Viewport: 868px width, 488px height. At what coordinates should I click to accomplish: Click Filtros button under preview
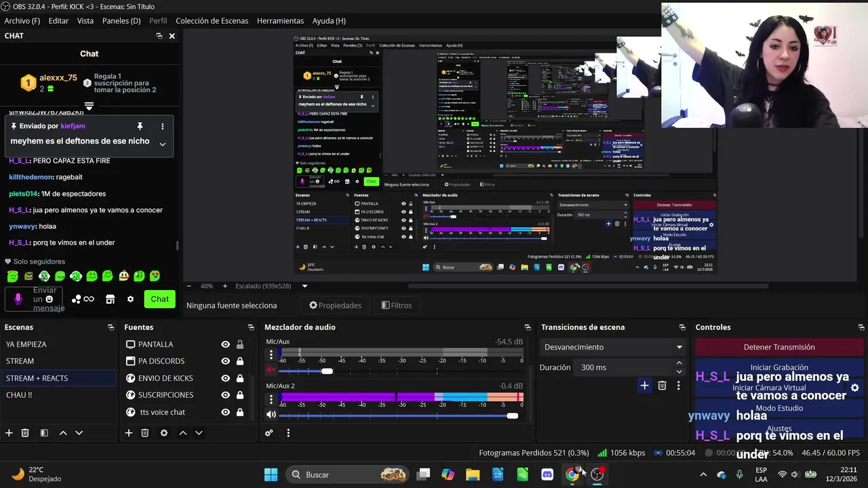[396, 306]
